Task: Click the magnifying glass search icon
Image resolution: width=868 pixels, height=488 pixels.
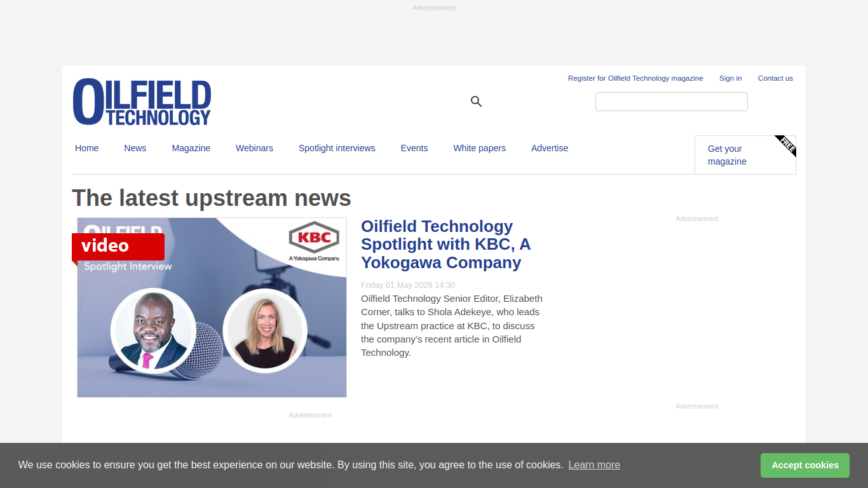Action: click(x=476, y=102)
